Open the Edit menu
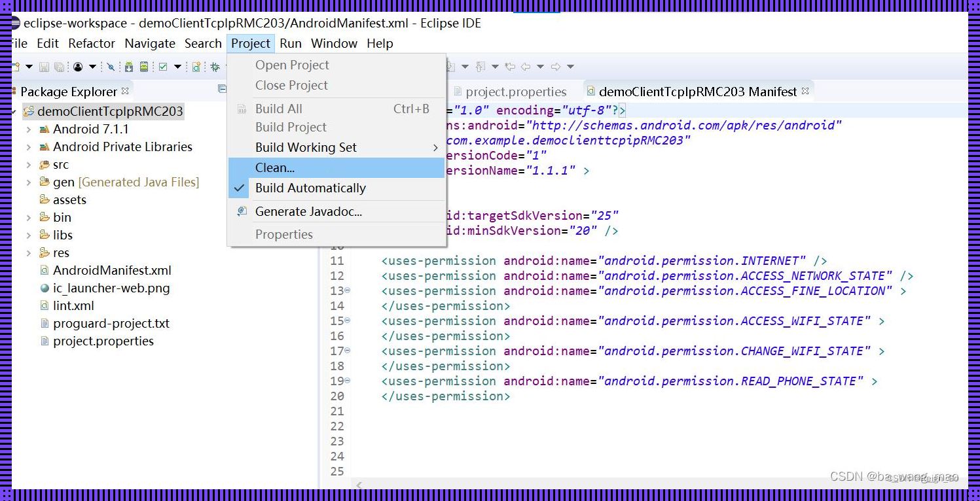The width and height of the screenshot is (980, 501). [x=48, y=44]
